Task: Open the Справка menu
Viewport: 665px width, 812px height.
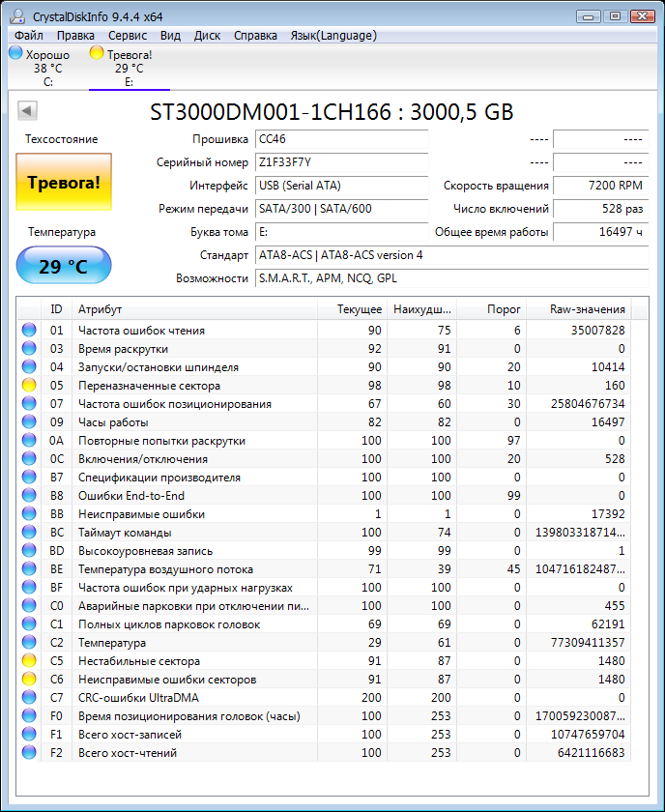Action: (255, 36)
